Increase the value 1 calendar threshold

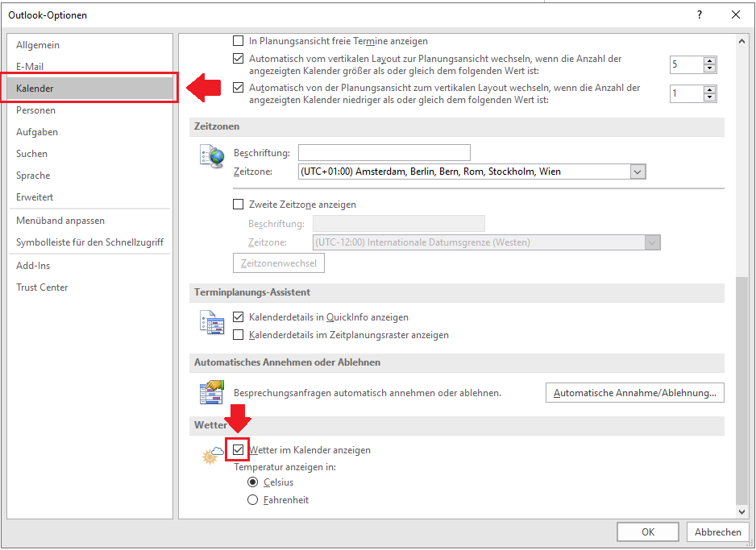click(x=710, y=89)
